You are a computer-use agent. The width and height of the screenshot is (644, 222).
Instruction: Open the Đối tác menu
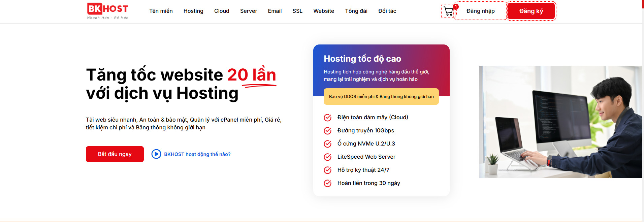coord(387,11)
